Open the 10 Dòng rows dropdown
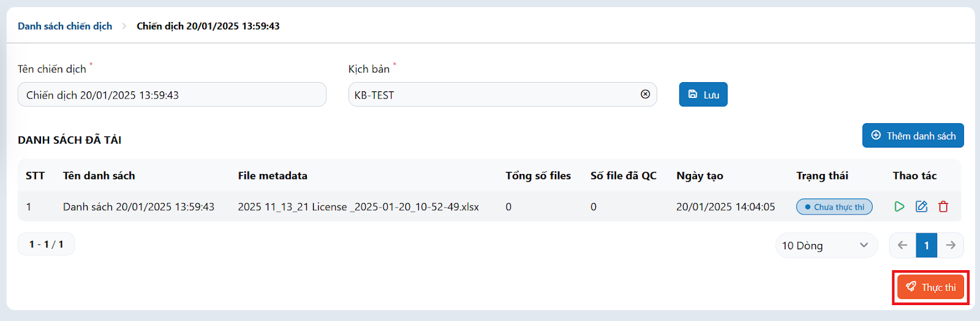Viewport: 980px width, 321px height. point(826,245)
